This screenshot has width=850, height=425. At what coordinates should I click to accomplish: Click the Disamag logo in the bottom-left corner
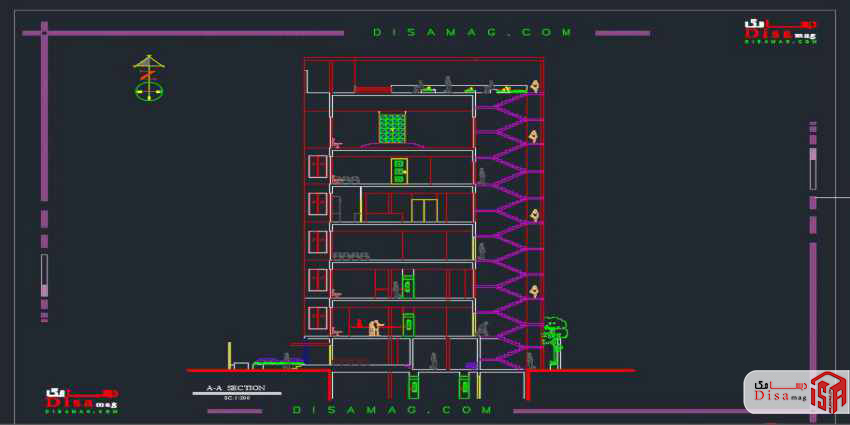click(x=81, y=397)
